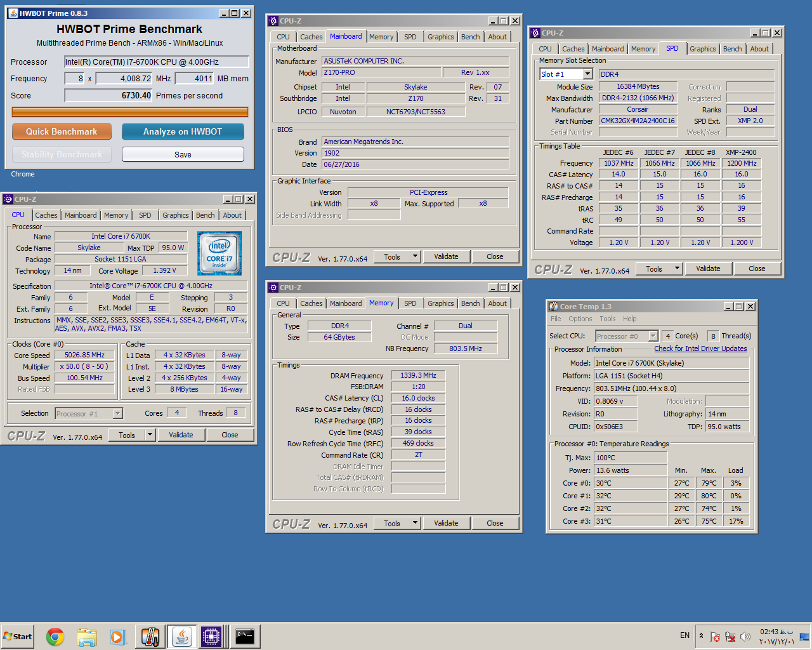This screenshot has height=650, width=812.
Task: Click Close in the CPU-Z Mainboard window
Action: tap(495, 256)
